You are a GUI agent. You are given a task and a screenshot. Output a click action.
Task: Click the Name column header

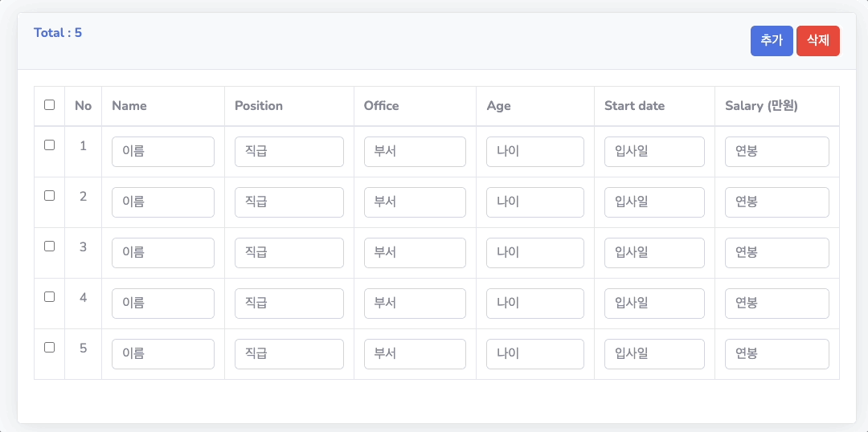pyautogui.click(x=129, y=106)
